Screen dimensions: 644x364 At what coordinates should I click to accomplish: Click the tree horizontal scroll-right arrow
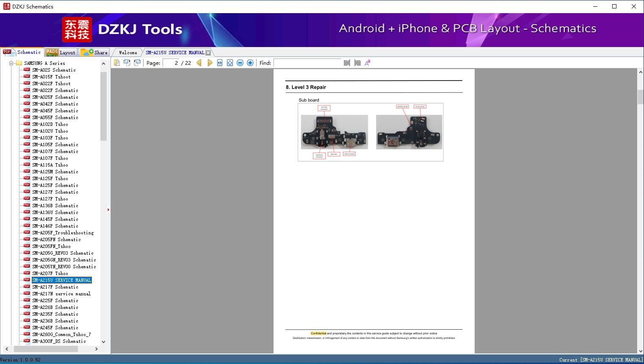pyautogui.click(x=97, y=349)
